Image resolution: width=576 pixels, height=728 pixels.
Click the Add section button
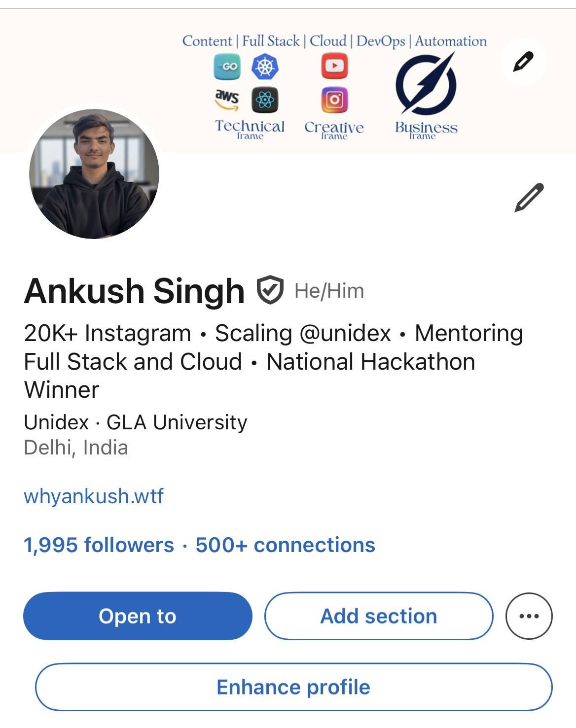[379, 616]
